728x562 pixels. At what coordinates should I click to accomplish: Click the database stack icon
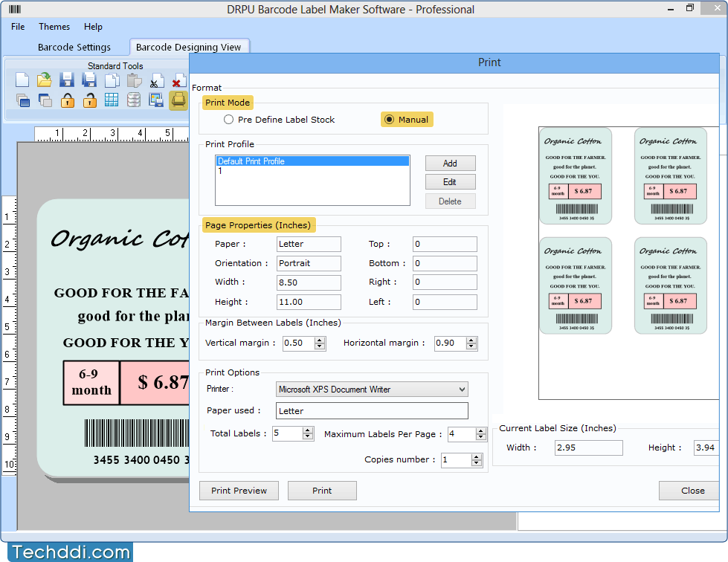pyautogui.click(x=134, y=100)
